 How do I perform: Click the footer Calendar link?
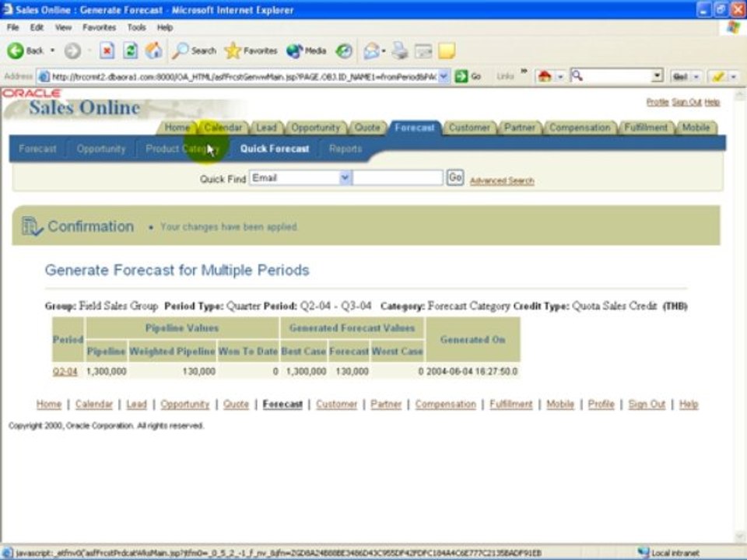(94, 404)
